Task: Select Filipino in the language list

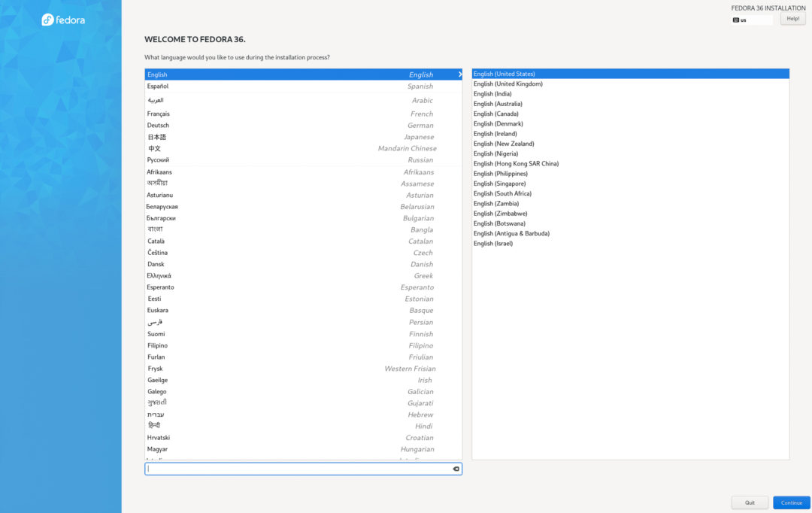Action: 304,345
